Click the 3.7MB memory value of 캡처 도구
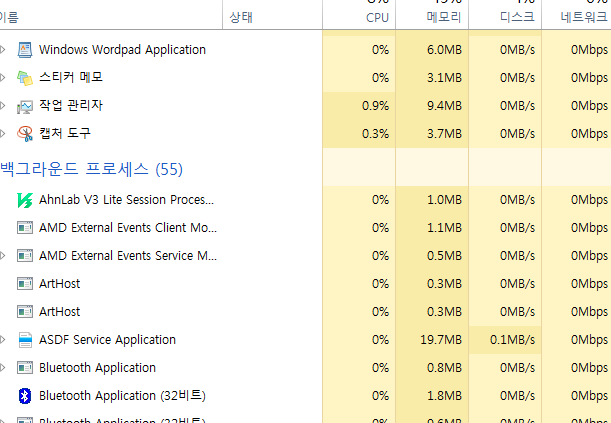611x423 pixels. tap(444, 134)
